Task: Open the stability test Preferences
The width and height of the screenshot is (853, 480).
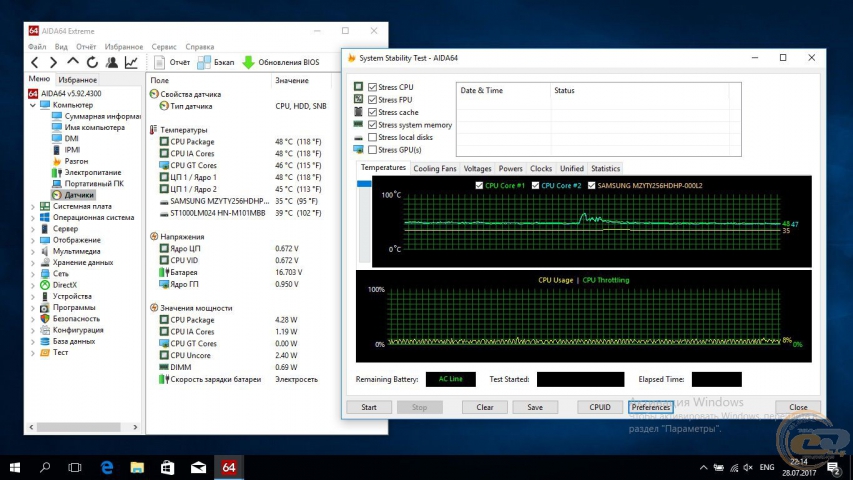Action: 651,407
